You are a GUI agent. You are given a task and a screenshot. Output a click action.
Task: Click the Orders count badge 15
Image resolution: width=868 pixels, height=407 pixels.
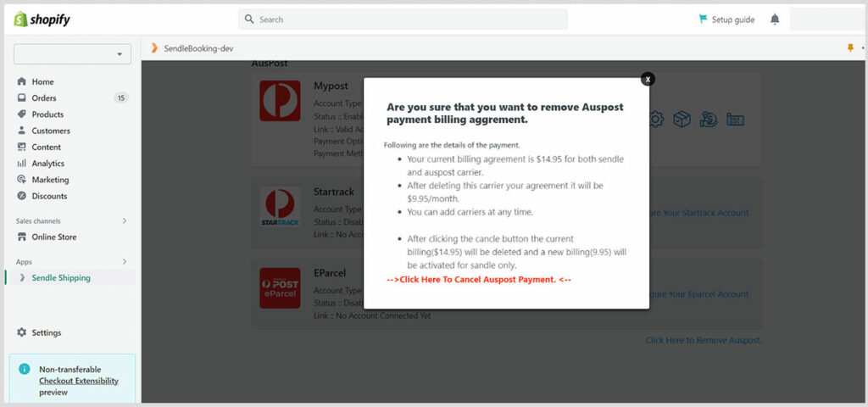121,98
